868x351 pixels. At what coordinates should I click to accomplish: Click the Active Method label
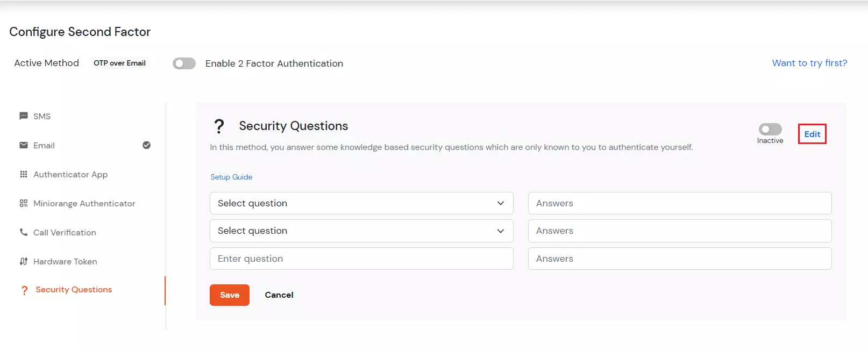click(x=47, y=63)
